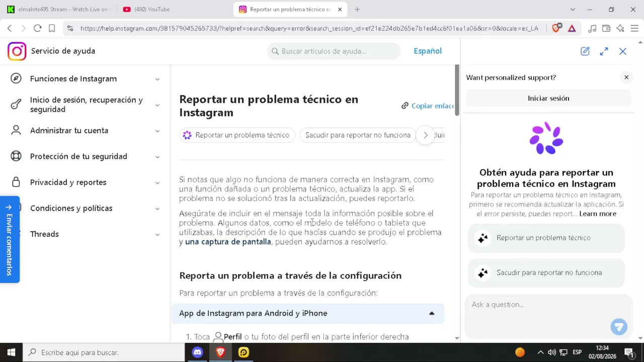
Task: Expand Funciones de Instagram chevron
Action: pos(157,79)
